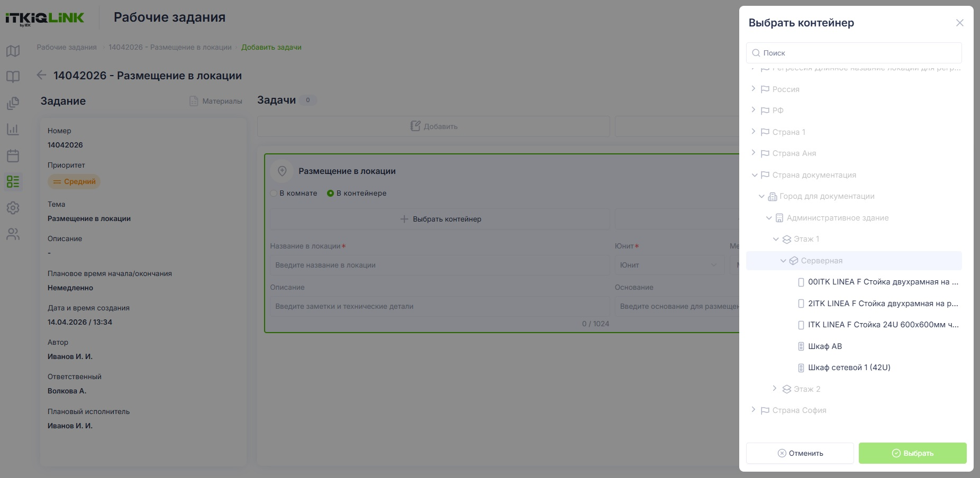980x478 pixels.
Task: Click the green Выбрать button
Action: 913,453
